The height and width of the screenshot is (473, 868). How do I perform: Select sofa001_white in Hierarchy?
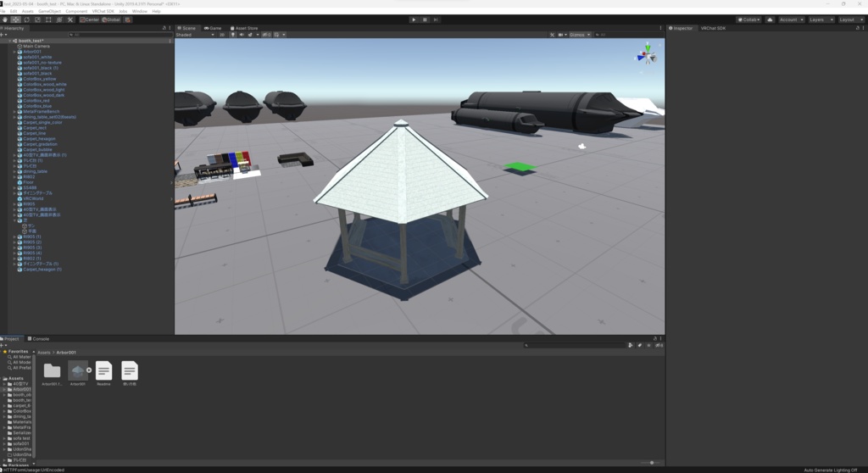click(37, 57)
